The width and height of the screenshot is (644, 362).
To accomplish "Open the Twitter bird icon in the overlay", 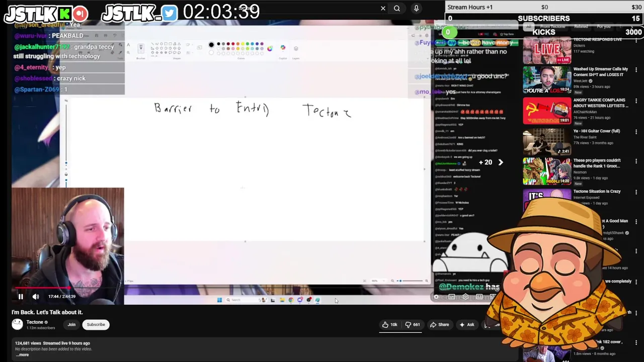I will coord(170,14).
